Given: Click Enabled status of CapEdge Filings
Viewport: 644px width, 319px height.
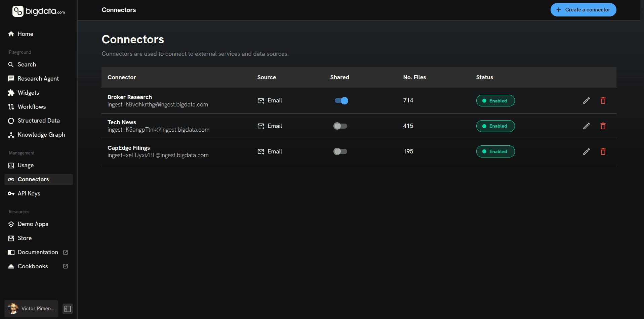Looking at the screenshot, I should click(495, 151).
